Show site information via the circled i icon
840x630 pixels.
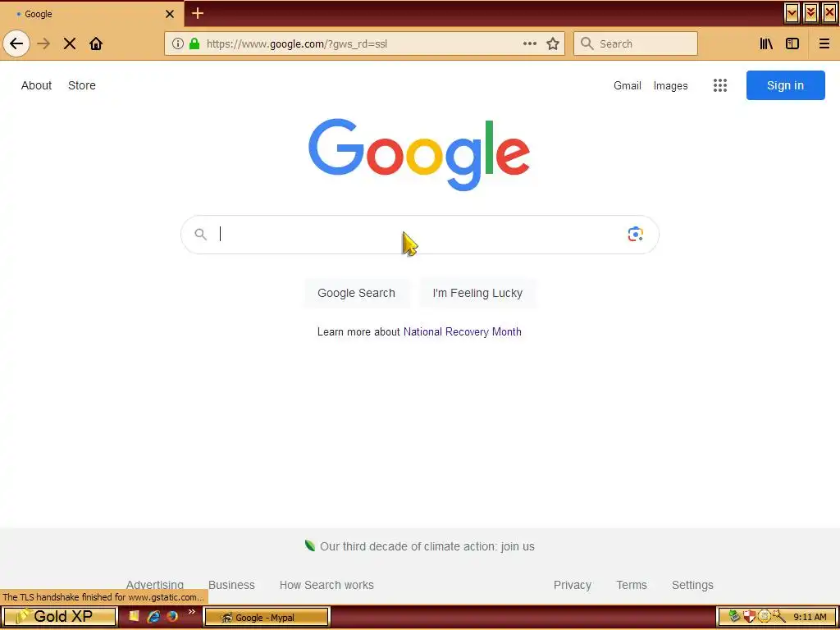(x=178, y=44)
